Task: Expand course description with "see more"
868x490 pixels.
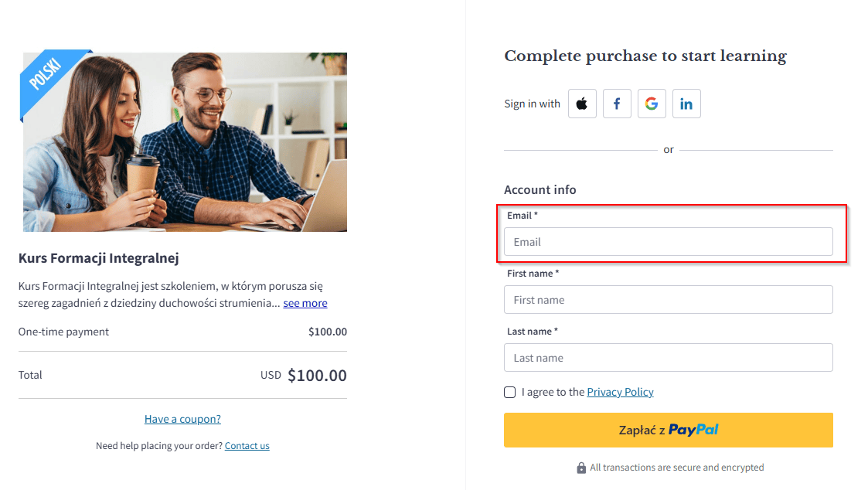Action: point(305,304)
